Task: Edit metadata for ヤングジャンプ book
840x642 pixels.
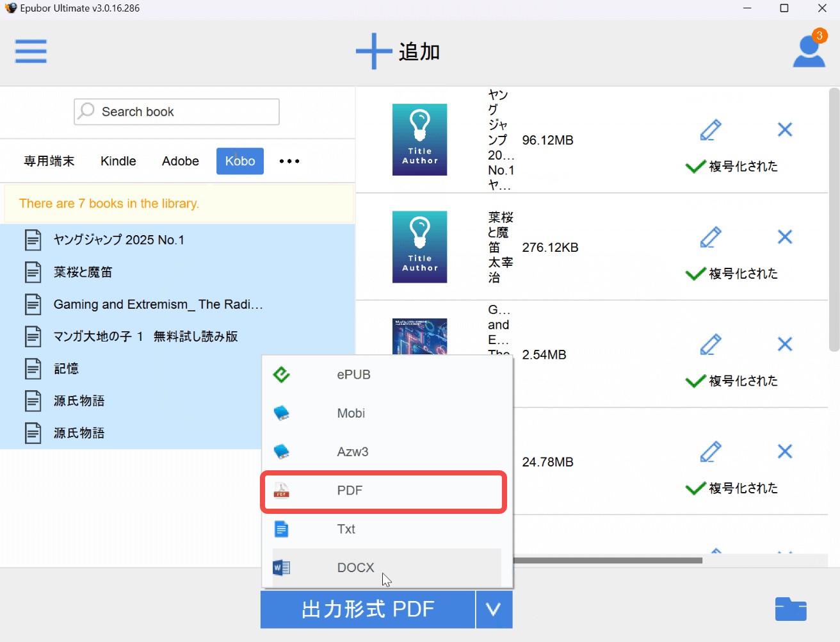Action: pos(711,130)
